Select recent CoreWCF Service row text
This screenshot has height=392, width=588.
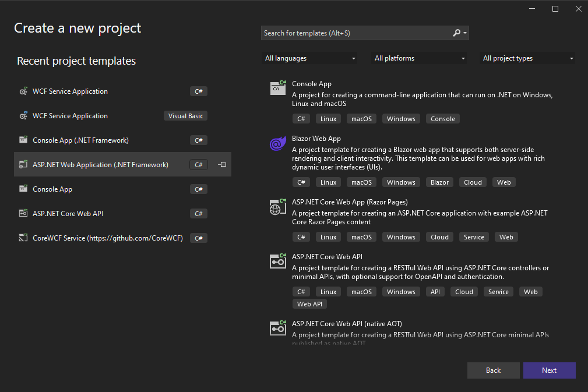click(x=108, y=238)
